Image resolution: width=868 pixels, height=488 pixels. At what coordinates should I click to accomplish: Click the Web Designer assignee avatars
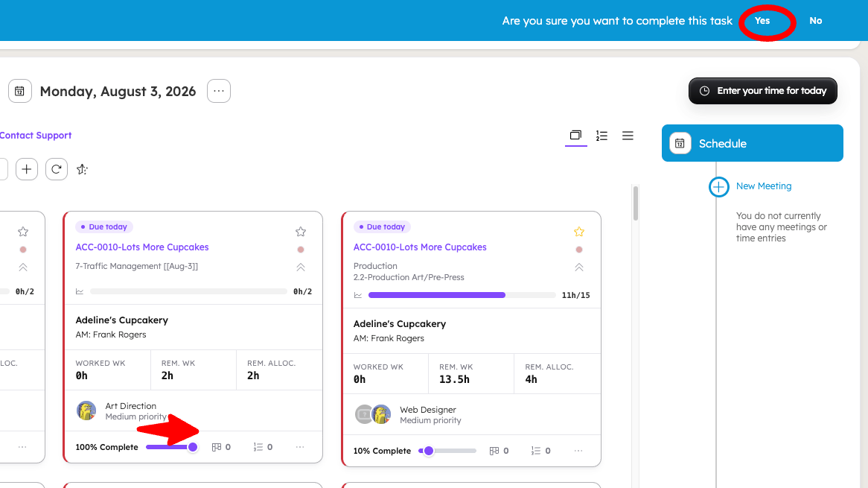click(x=373, y=414)
